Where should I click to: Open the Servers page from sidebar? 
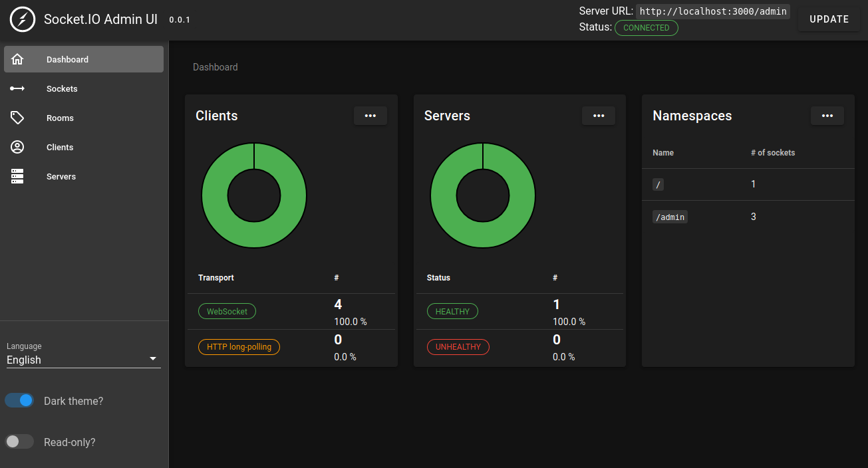coord(61,176)
